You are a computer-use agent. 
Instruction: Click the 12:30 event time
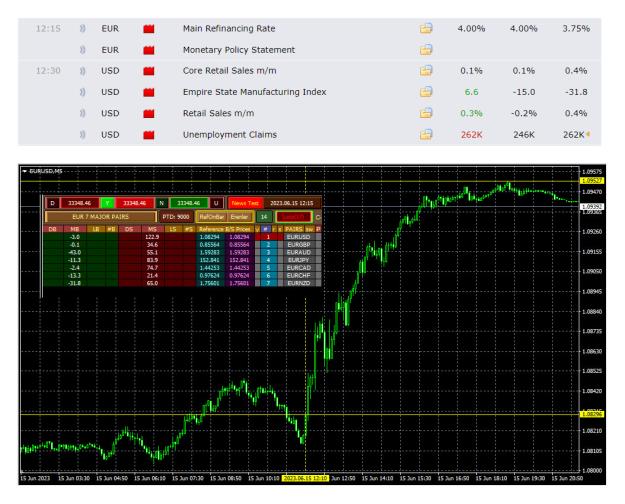pos(48,71)
